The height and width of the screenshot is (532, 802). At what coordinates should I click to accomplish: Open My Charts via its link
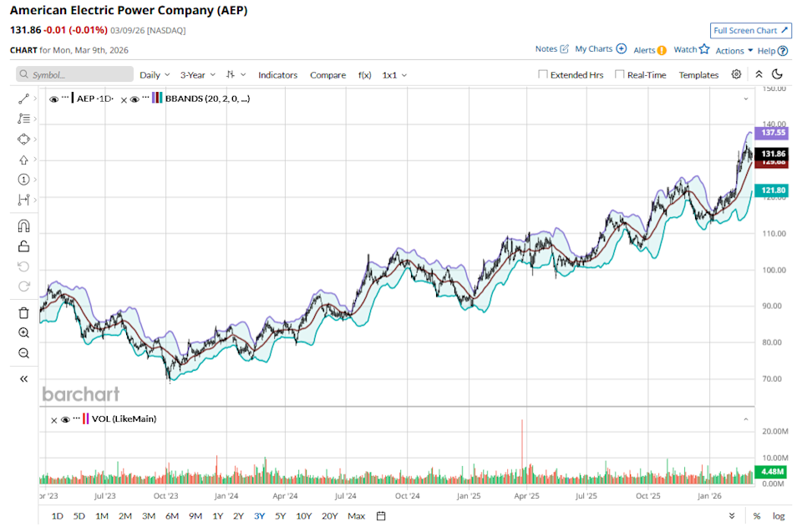point(594,48)
